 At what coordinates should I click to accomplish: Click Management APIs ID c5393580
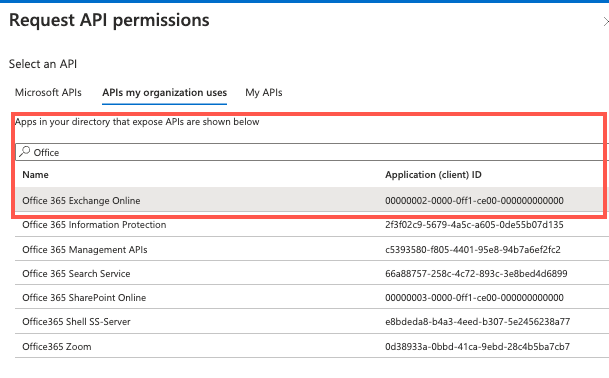coord(473,249)
